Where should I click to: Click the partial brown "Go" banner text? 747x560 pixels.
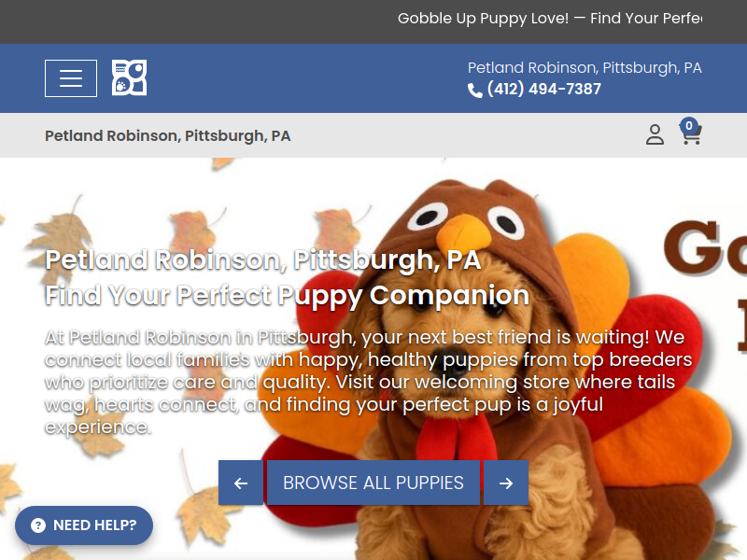pos(705,248)
